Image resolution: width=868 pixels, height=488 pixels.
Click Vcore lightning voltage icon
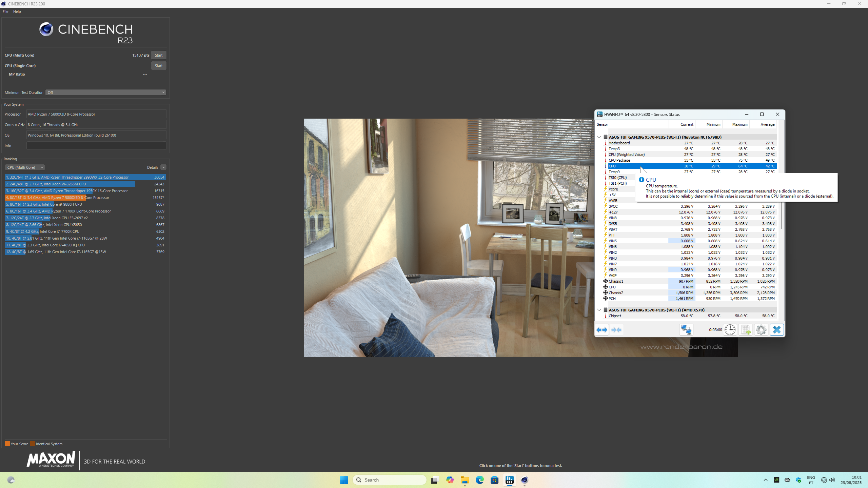[606, 189]
